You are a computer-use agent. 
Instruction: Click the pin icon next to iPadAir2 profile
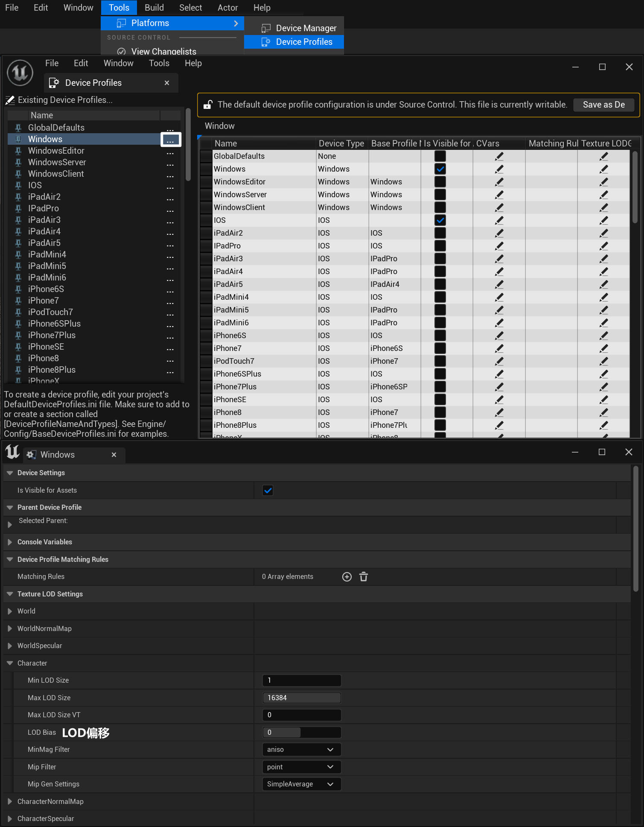point(18,197)
